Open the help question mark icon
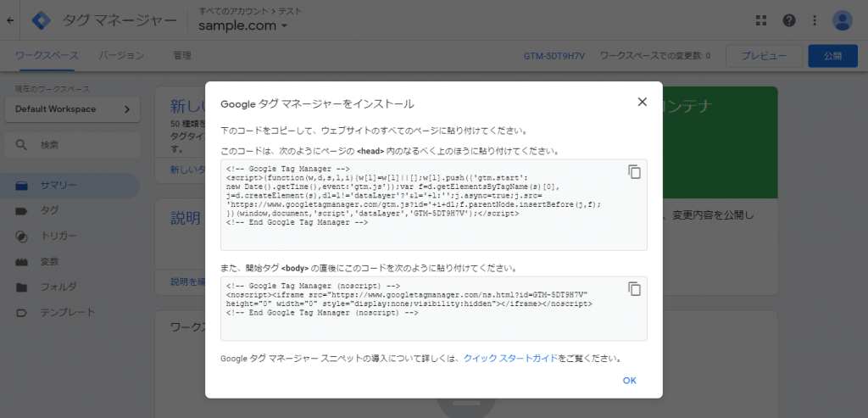This screenshot has height=418, width=868. click(789, 20)
